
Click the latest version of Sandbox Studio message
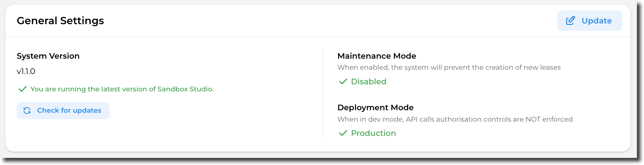point(122,89)
